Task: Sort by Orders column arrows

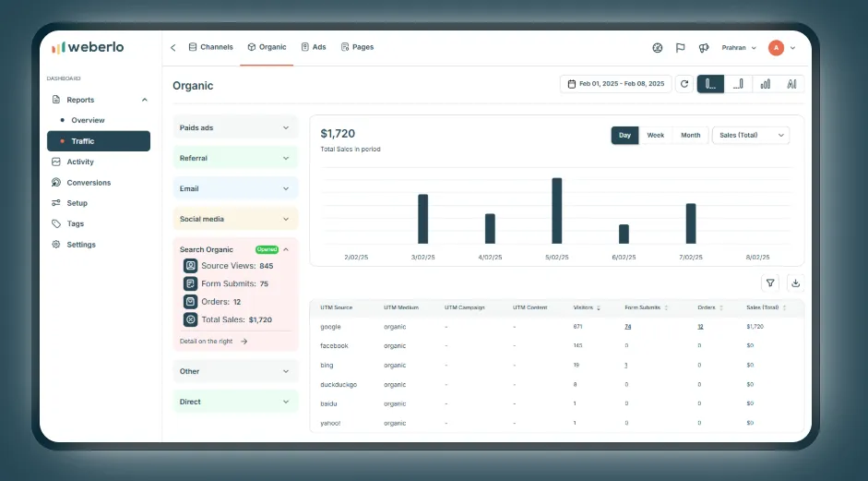Action: click(720, 307)
